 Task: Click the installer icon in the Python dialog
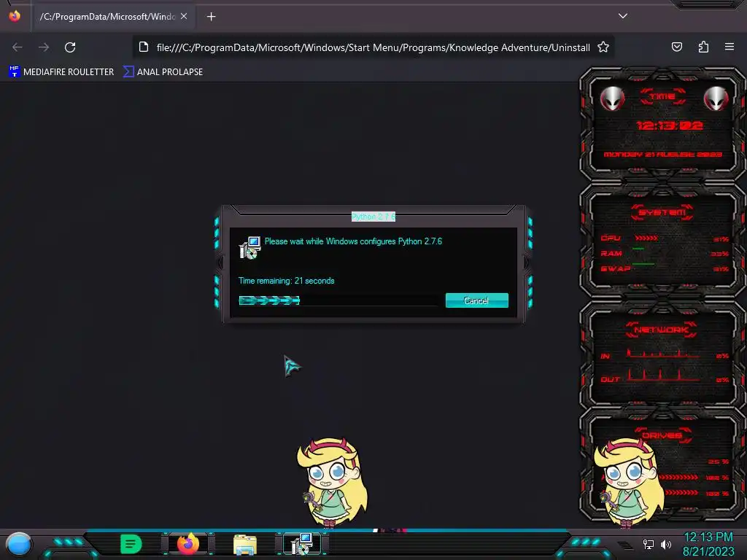click(x=249, y=248)
